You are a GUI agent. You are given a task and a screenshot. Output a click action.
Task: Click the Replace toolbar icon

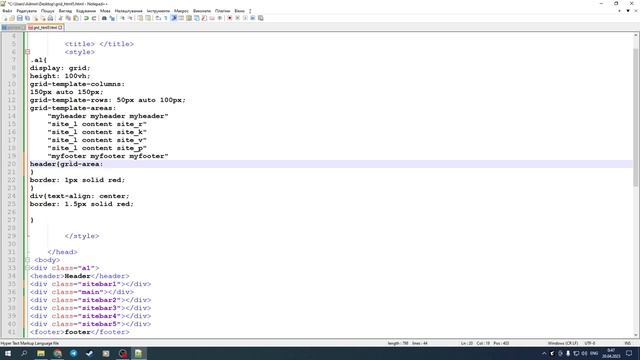tap(113, 18)
